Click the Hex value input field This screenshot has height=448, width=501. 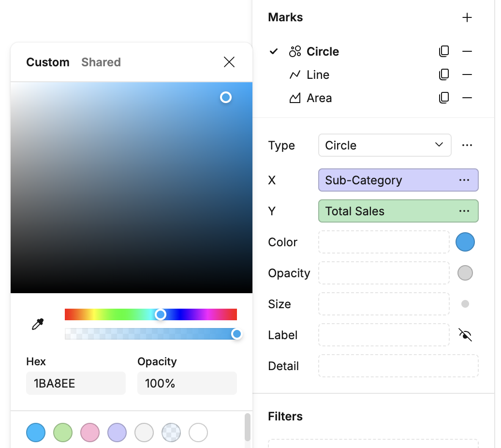point(76,383)
